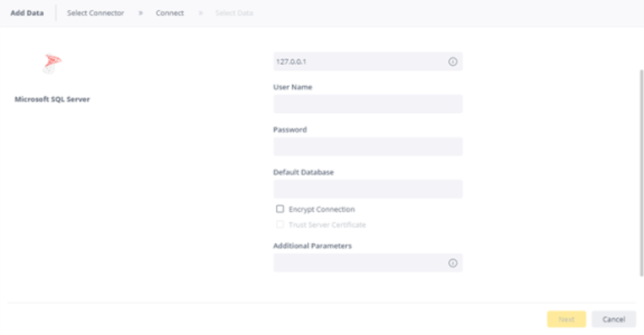Click the info icon in the server address field
This screenshot has height=335, width=644.
(453, 62)
